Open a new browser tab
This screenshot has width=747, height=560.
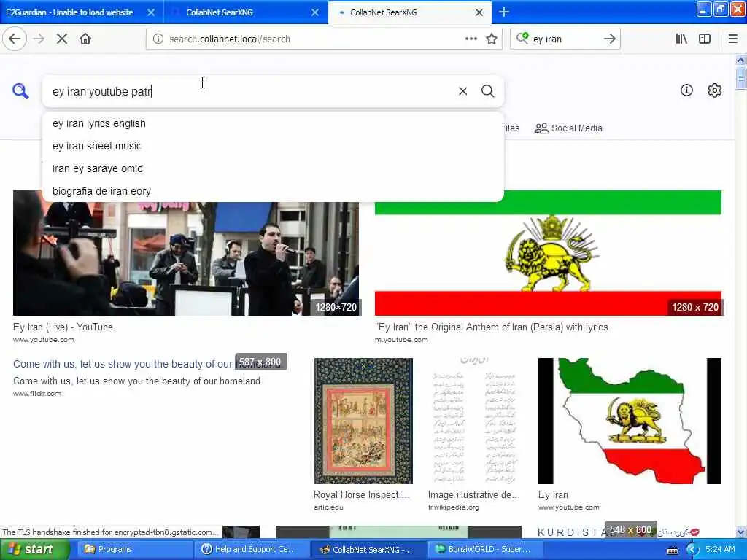click(x=503, y=12)
